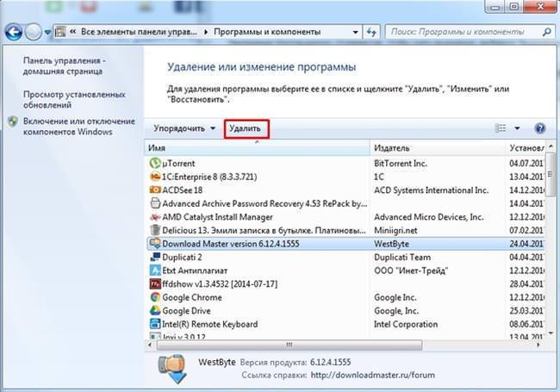The height and width of the screenshot is (392, 560).
Task: Open Включение или отключение компонентов Windows
Action: (79, 127)
